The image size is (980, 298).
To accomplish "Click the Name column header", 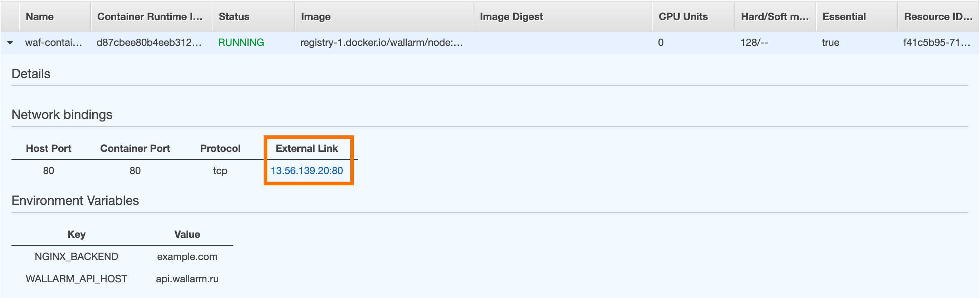I will [x=40, y=16].
